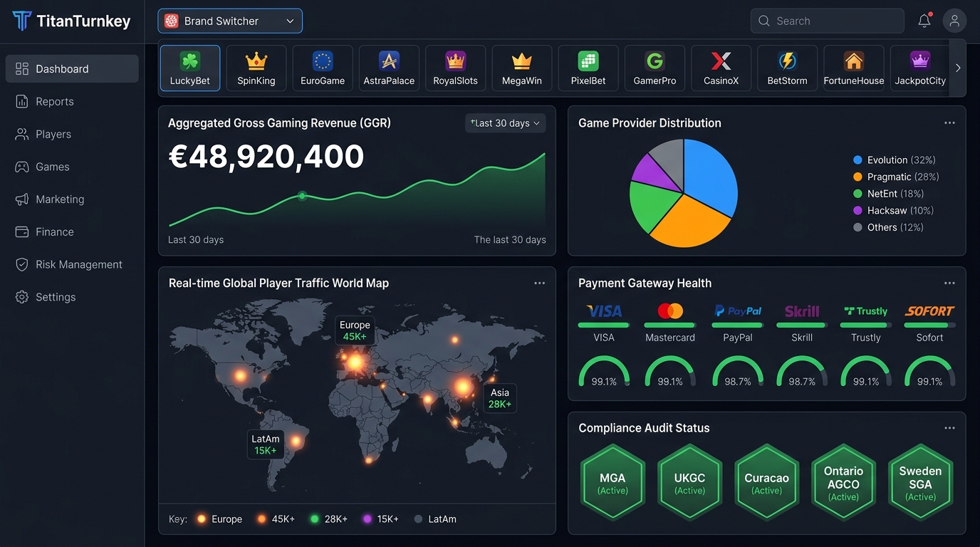
Task: Open the user profile avatar
Action: pyautogui.click(x=954, y=21)
